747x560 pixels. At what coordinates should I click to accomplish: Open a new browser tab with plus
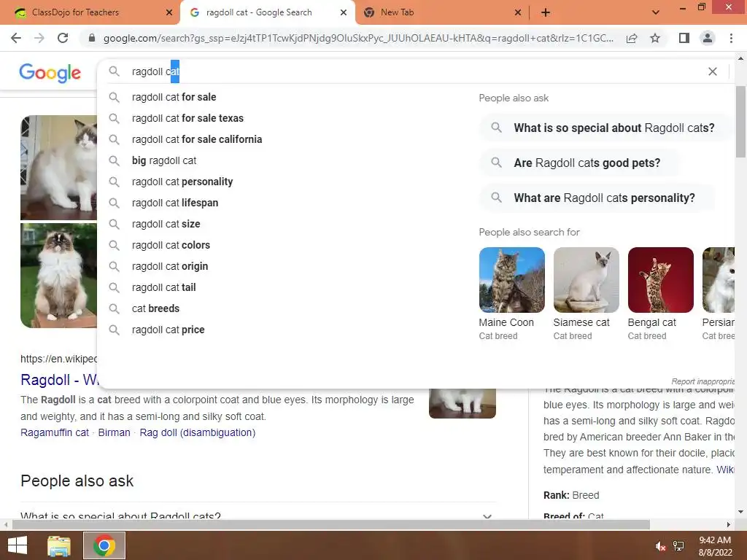pyautogui.click(x=546, y=13)
